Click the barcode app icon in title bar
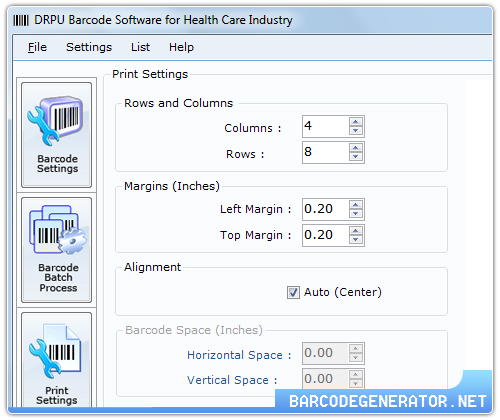The width and height of the screenshot is (500, 420). tap(21, 20)
